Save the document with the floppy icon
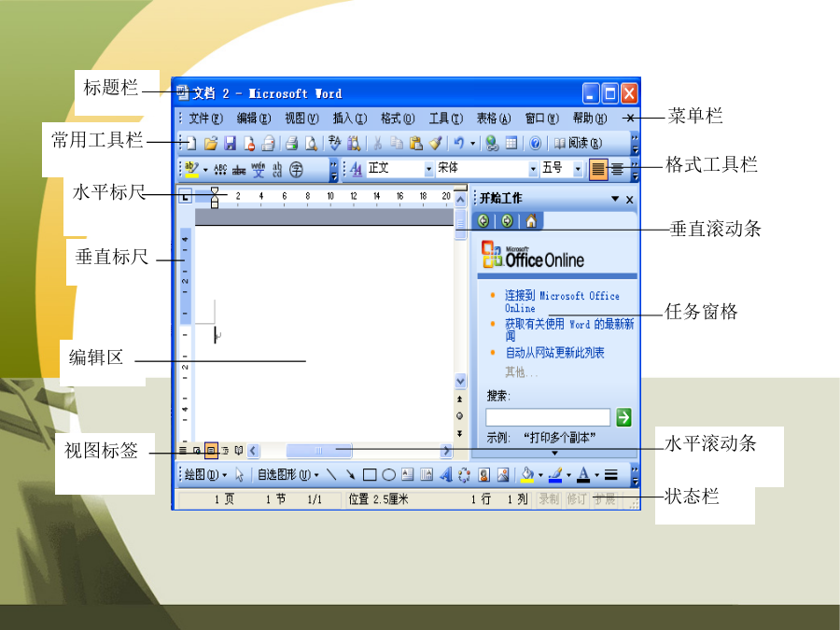840x630 pixels. (x=230, y=143)
